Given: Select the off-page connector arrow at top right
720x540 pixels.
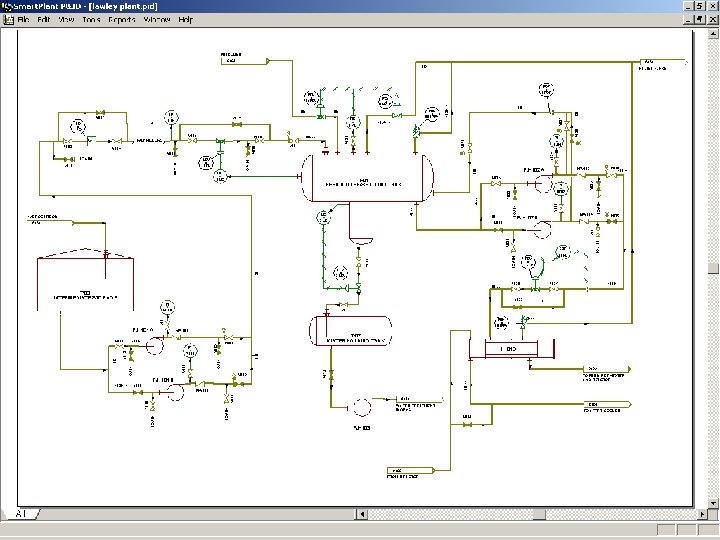Looking at the screenshot, I should (x=664, y=62).
